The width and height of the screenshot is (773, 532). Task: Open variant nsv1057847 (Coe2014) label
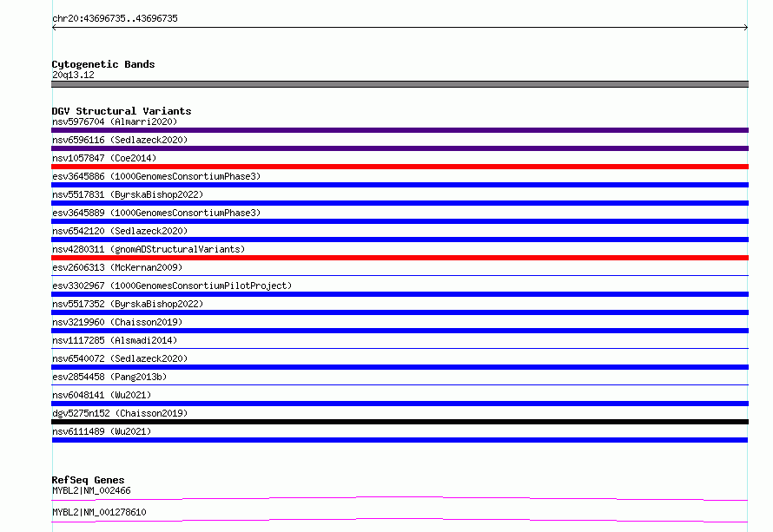point(104,158)
